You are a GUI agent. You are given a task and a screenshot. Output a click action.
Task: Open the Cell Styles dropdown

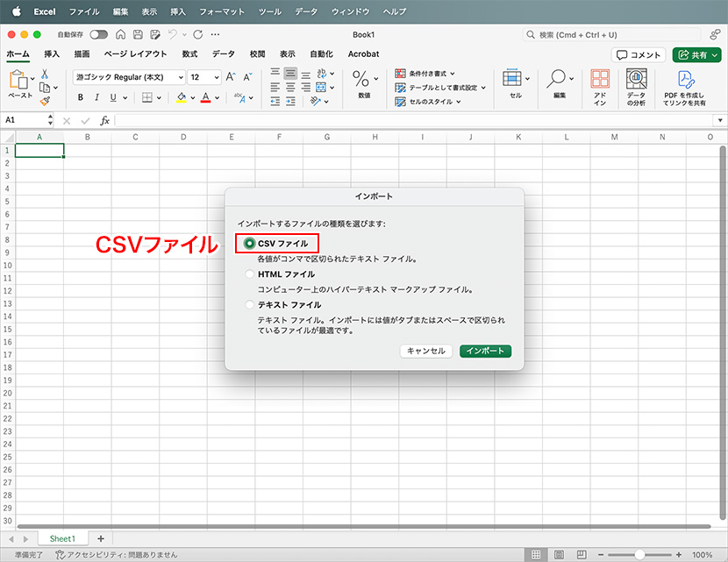pos(428,101)
